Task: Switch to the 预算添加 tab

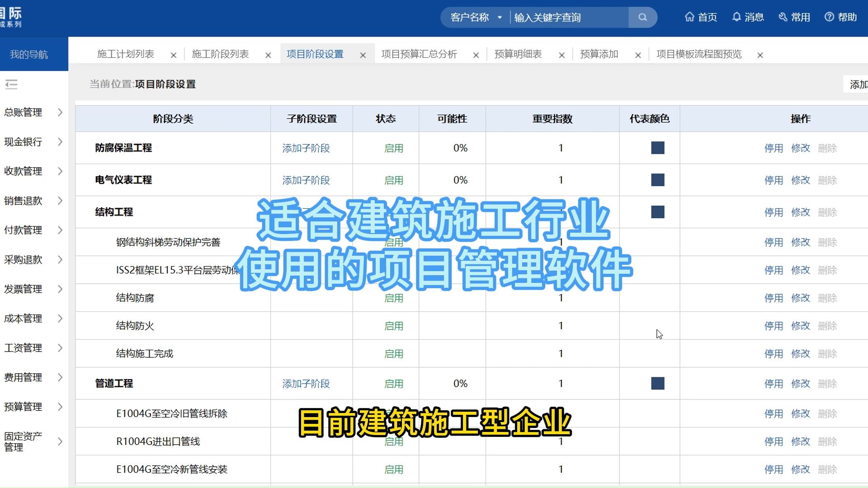Action: point(599,54)
